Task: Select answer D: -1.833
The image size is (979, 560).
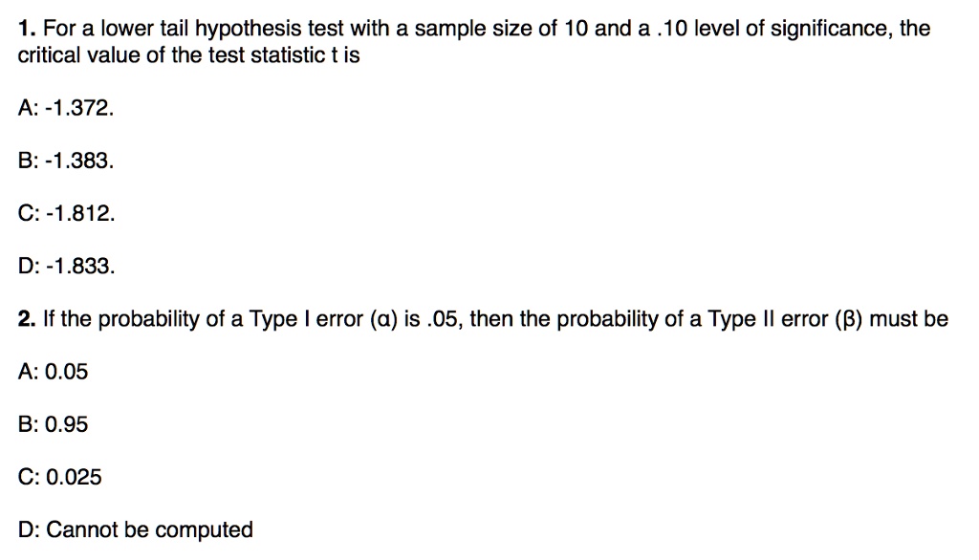Action: pyautogui.click(x=67, y=267)
